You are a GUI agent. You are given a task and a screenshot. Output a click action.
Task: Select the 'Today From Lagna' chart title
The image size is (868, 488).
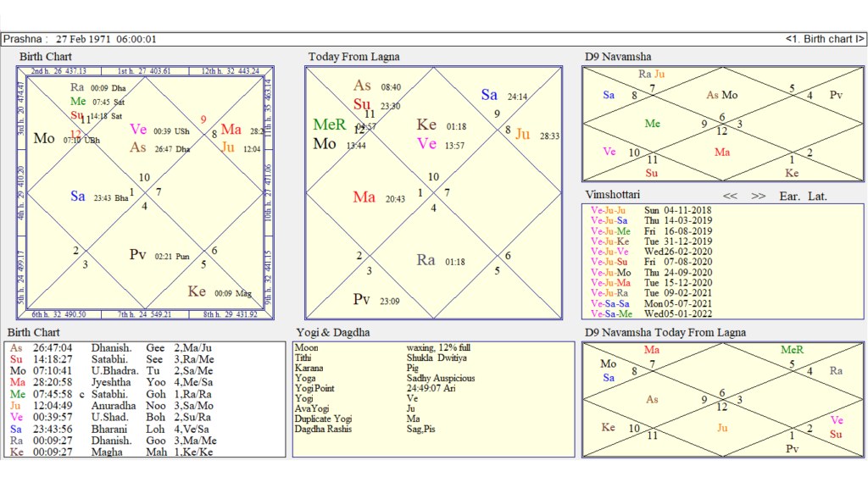353,57
